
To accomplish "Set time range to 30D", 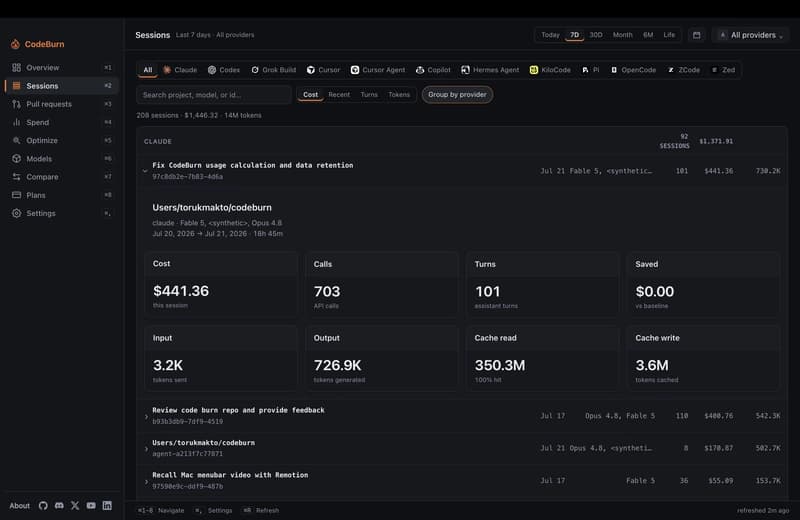I will point(596,35).
